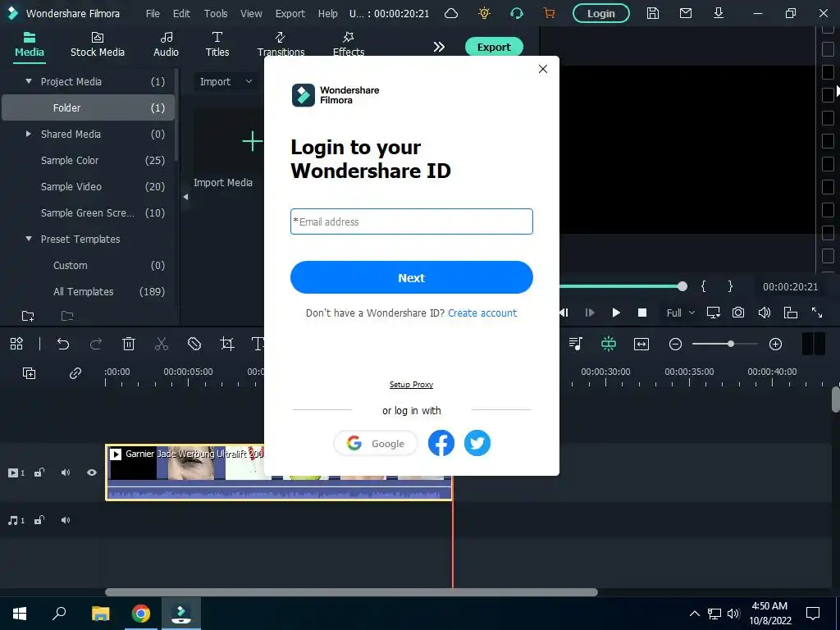Switch to the Audio tab
This screenshot has height=630, width=840.
coord(166,44)
